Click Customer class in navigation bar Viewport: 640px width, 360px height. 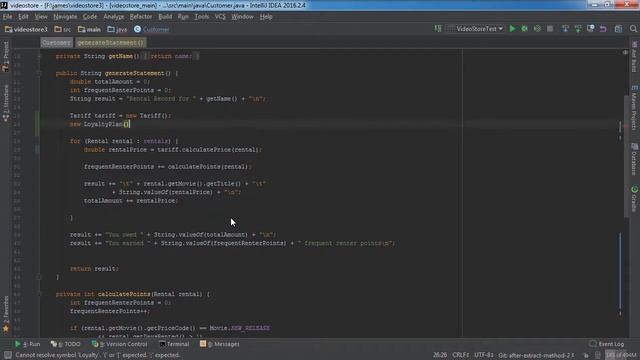click(x=152, y=29)
